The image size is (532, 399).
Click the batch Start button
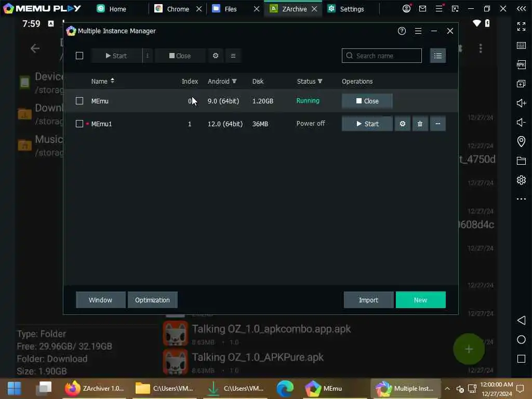click(116, 56)
